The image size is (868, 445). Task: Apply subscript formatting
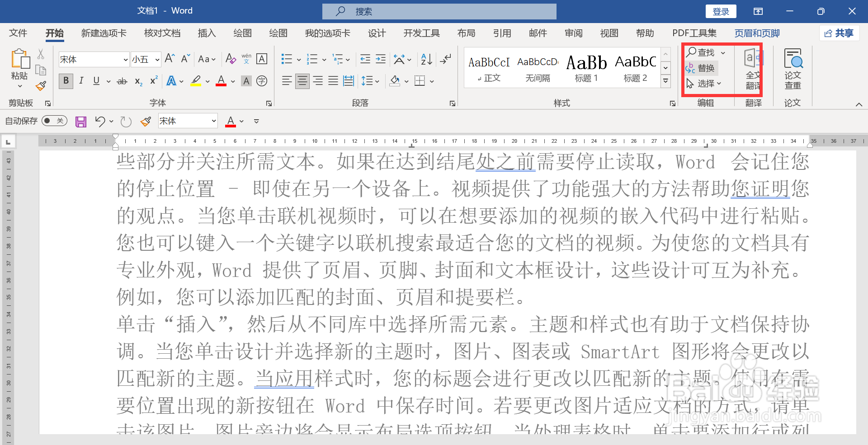(138, 81)
